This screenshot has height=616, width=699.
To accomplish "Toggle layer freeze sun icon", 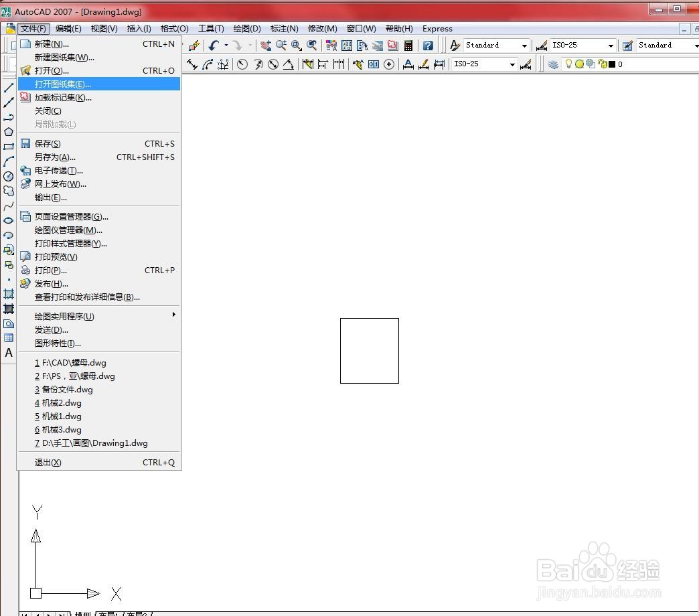I will coord(579,64).
